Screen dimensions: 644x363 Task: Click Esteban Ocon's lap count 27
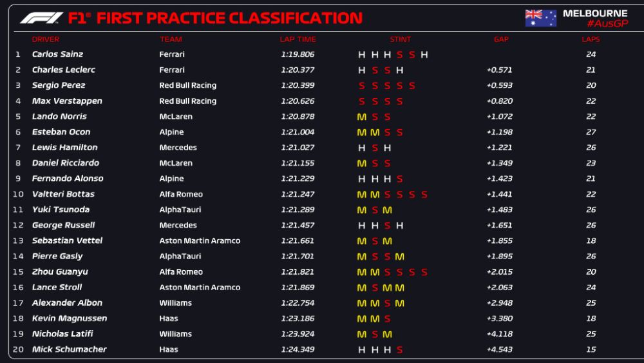591,132
